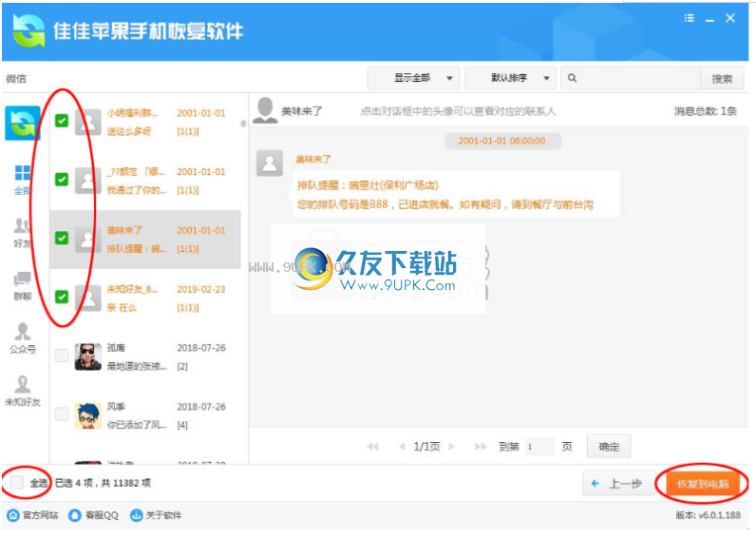Open the 客服QQ support link
Screen dimensions: 756x539
(93, 515)
